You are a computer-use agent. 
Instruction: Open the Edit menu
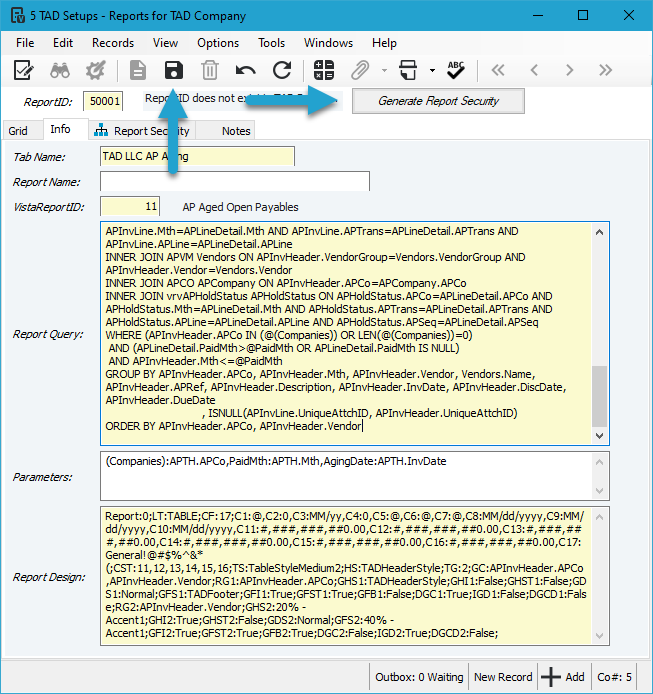point(63,43)
